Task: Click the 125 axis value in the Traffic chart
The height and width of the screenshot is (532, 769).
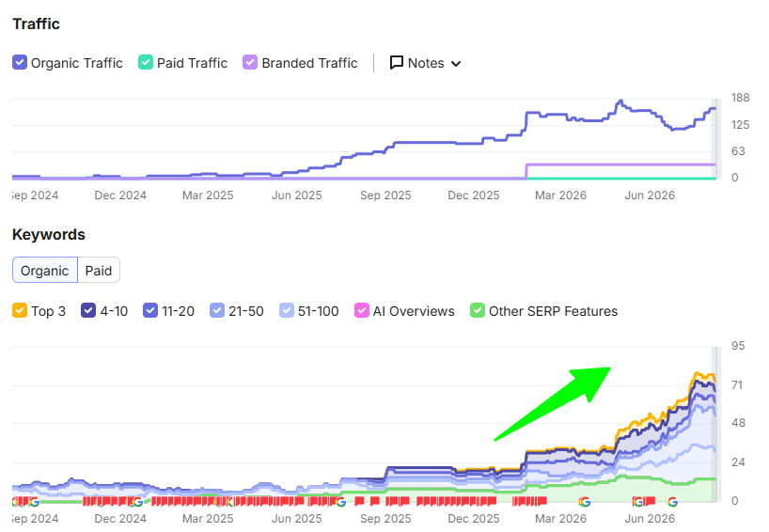Action: click(x=740, y=125)
